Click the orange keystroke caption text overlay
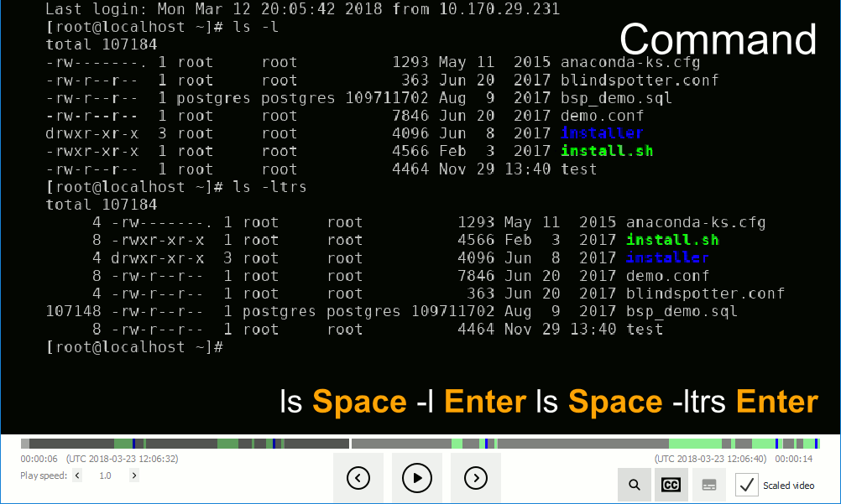This screenshot has width=841, height=504. (549, 402)
